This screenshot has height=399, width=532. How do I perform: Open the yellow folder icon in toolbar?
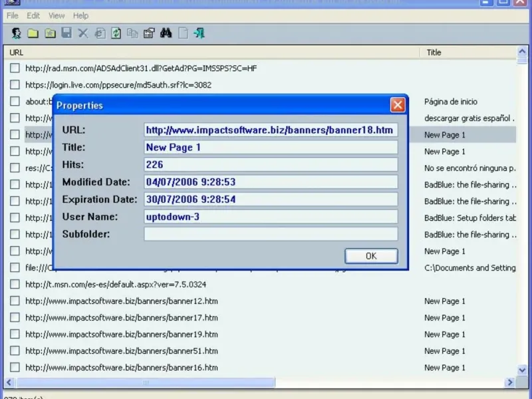pyautogui.click(x=33, y=33)
